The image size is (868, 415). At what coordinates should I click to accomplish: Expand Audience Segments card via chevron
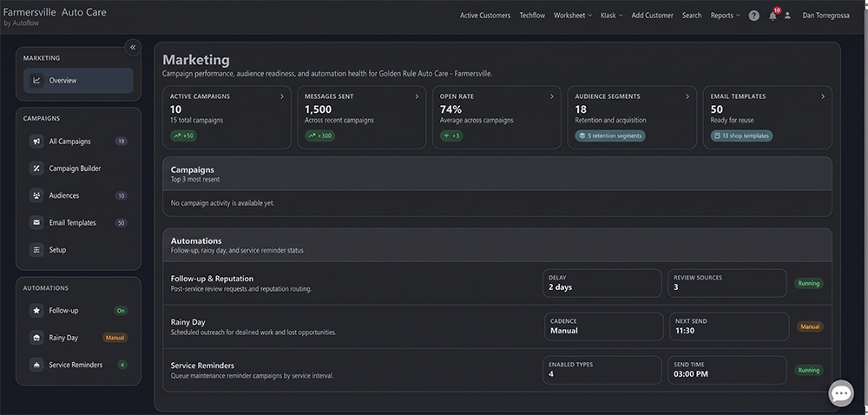(687, 96)
